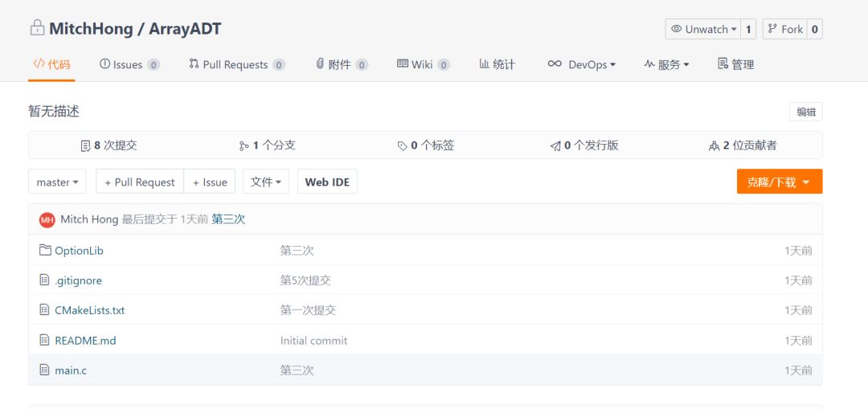
Task: Open the OptionLib folder
Action: 79,251
